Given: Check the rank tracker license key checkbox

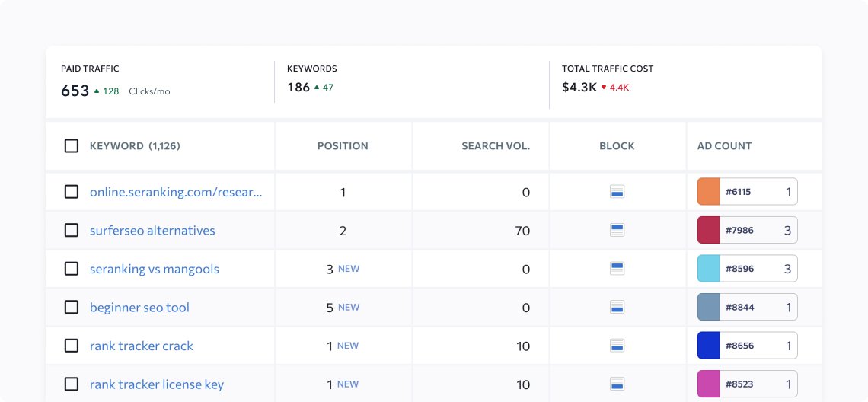Looking at the screenshot, I should point(72,384).
